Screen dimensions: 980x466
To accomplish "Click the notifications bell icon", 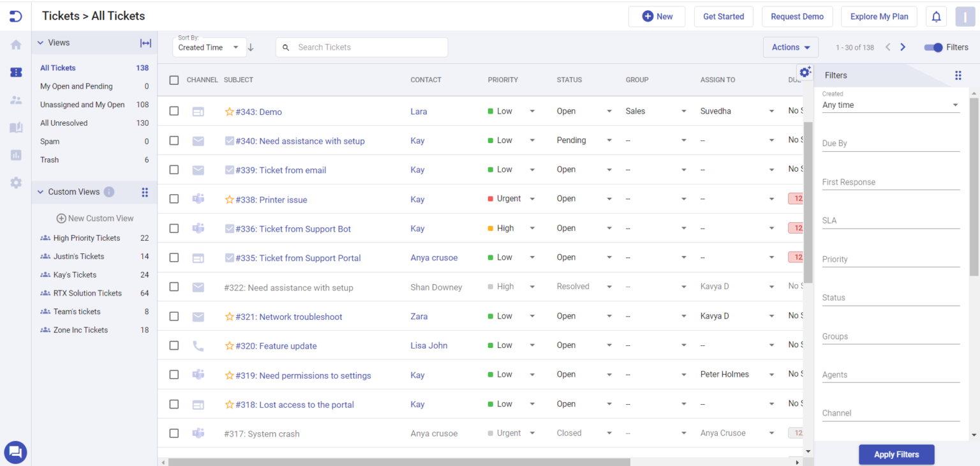I will pyautogui.click(x=936, y=16).
